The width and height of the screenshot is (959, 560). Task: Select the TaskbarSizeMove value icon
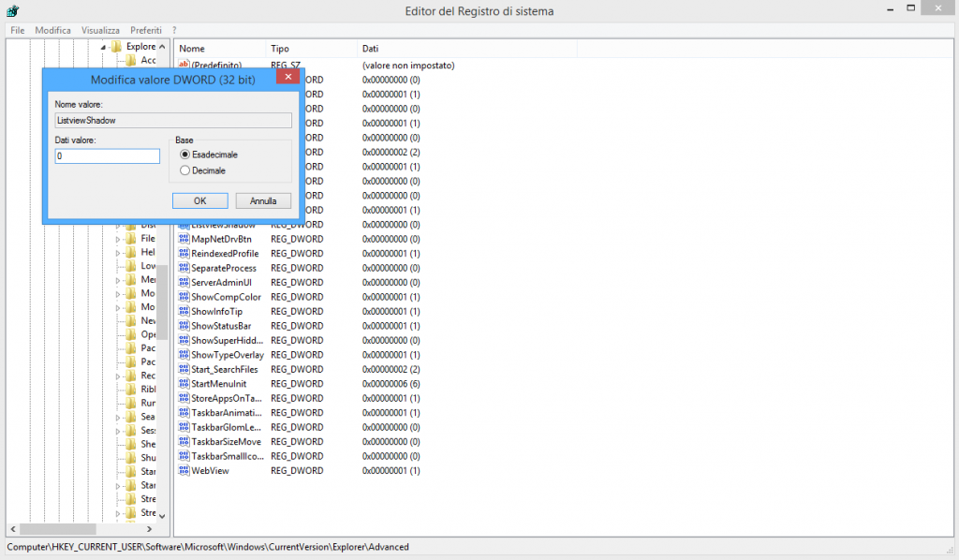(x=184, y=441)
